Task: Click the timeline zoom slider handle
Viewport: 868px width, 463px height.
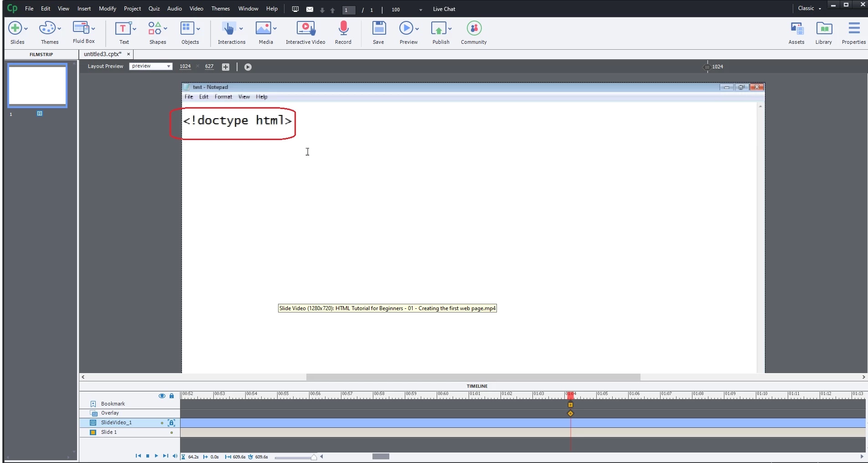Action: [x=314, y=457]
